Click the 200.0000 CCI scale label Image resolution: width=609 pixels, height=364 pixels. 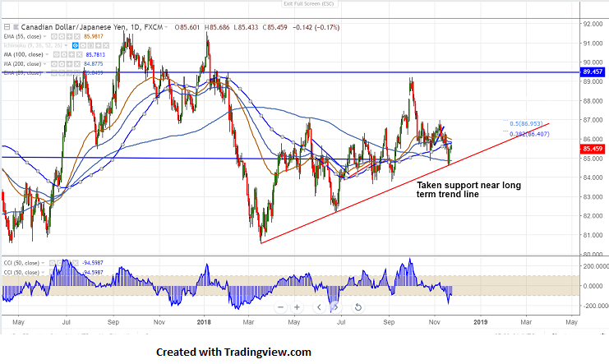point(596,266)
